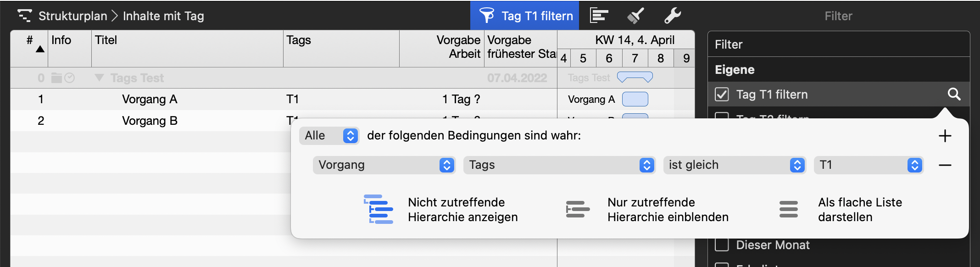Collapse the Tags Test group triangle
Screen dimensions: 980x267
pyautogui.click(x=99, y=78)
